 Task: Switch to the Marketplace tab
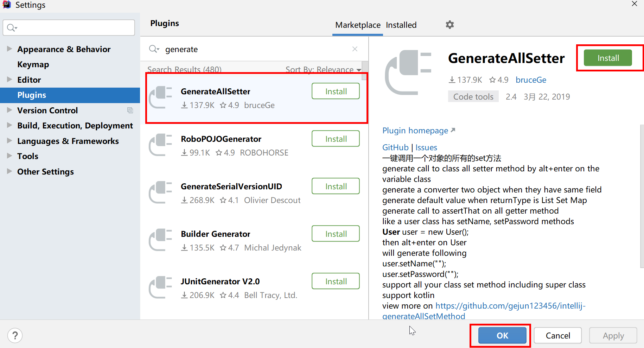358,25
